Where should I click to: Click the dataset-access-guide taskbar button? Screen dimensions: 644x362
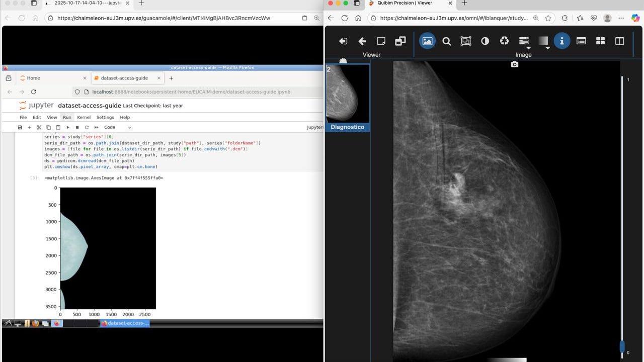pos(125,323)
